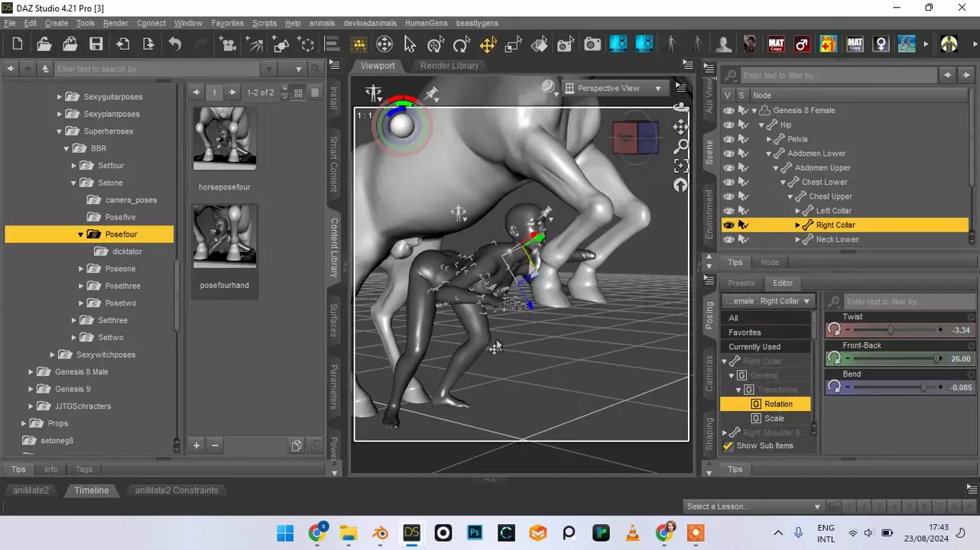
Task: Expand the Genesis 9 folder
Action: pos(31,389)
